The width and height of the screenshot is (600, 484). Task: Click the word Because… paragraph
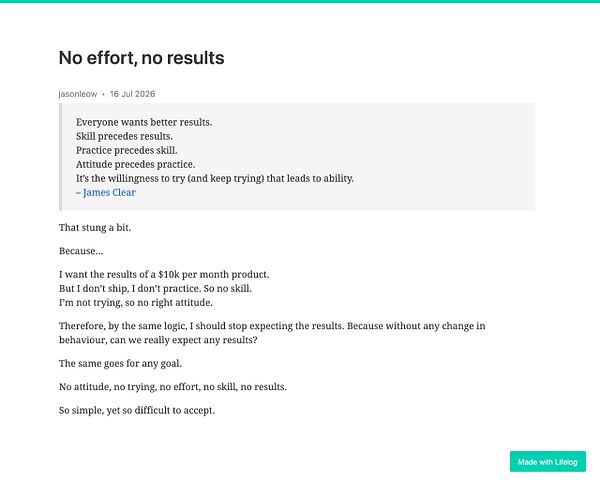click(81, 251)
